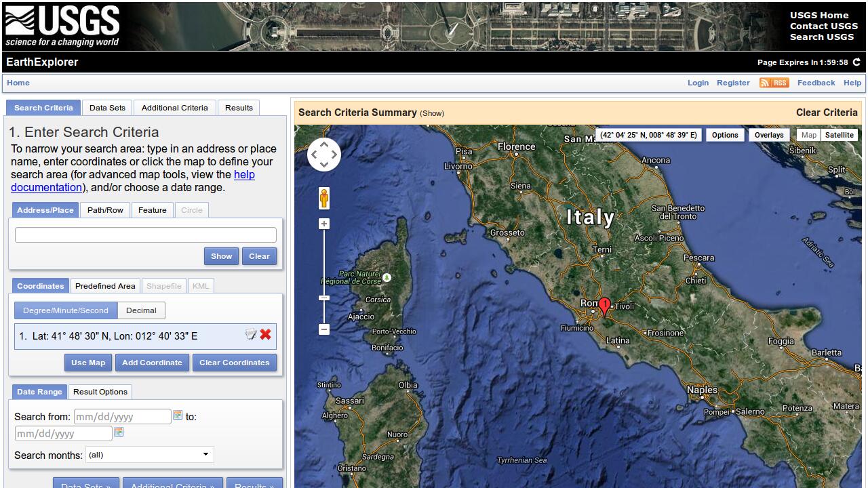Click the Clear address button

point(259,256)
